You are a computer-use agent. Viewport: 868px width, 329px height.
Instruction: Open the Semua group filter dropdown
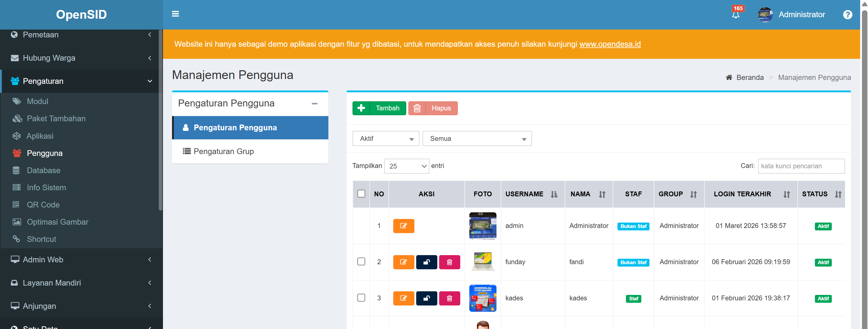click(x=477, y=138)
